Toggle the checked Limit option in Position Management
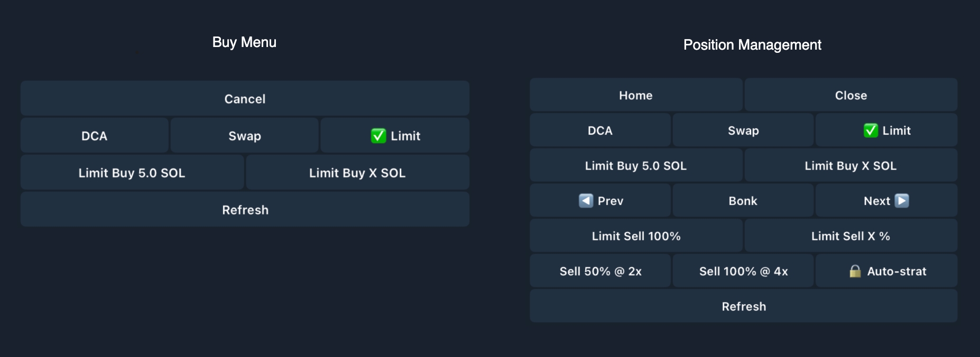The image size is (980, 357). click(886, 130)
